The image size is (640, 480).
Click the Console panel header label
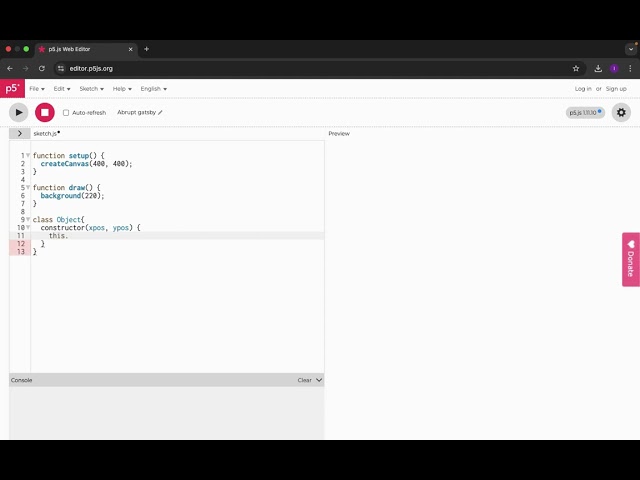click(21, 380)
